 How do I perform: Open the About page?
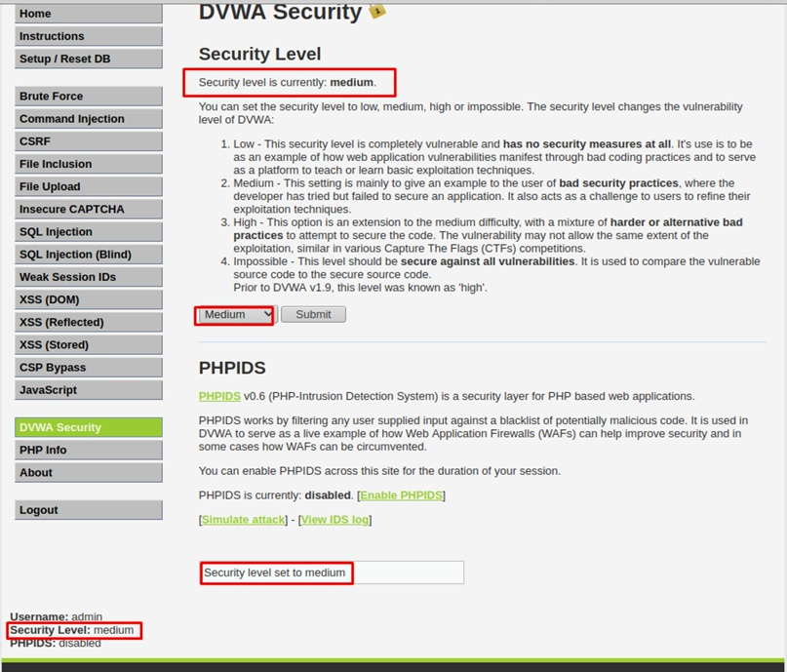[89, 472]
